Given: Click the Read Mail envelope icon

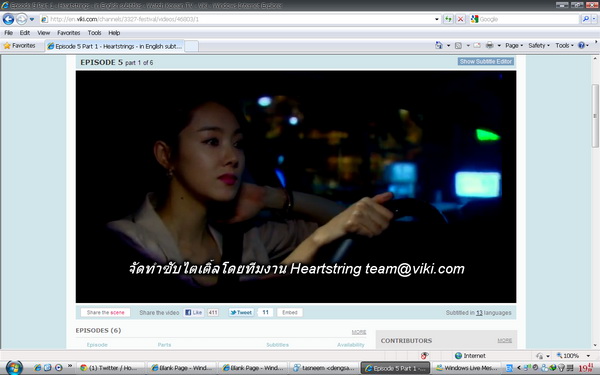Looking at the screenshot, I should [477, 46].
